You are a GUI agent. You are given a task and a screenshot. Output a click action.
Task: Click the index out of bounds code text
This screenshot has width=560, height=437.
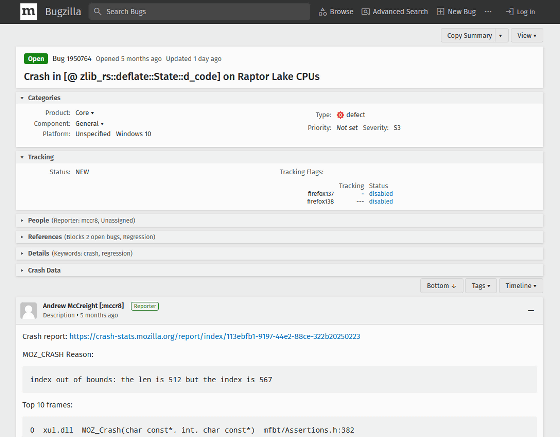click(x=151, y=380)
